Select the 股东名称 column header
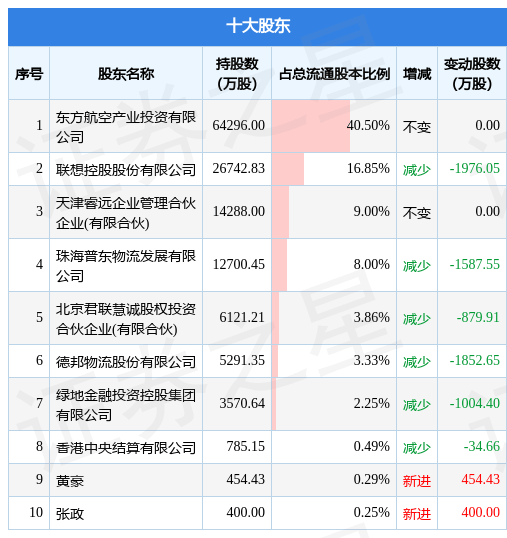 point(126,74)
